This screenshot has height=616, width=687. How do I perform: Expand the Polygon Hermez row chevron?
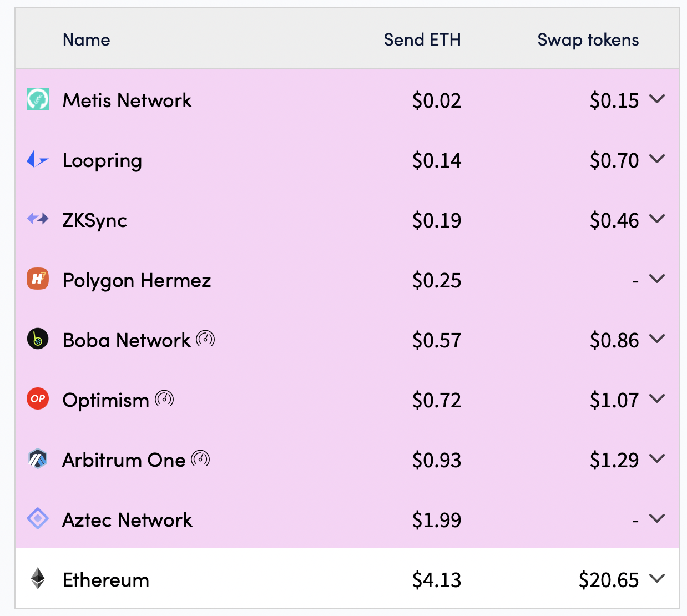coord(657,279)
